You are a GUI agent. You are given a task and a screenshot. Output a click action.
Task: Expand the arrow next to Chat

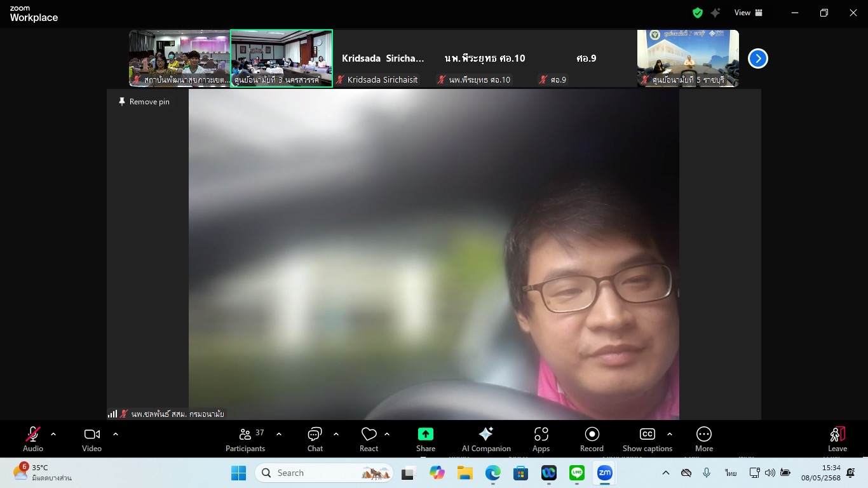(x=336, y=435)
